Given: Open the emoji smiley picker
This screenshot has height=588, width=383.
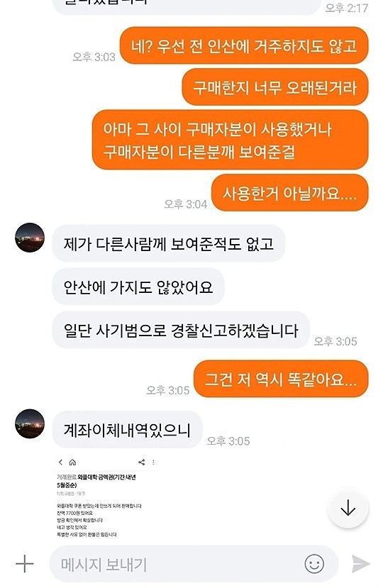Looking at the screenshot, I should [x=314, y=564].
